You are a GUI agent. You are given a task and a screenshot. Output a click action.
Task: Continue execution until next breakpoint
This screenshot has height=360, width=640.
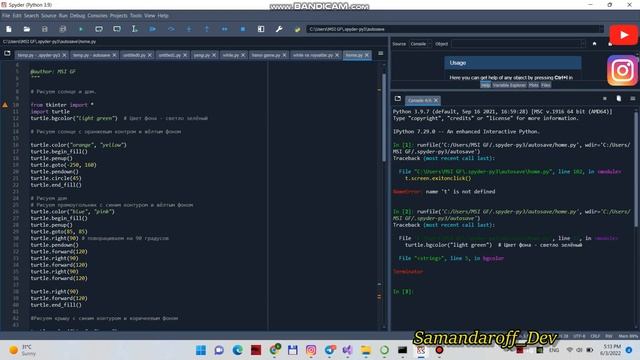(x=224, y=29)
